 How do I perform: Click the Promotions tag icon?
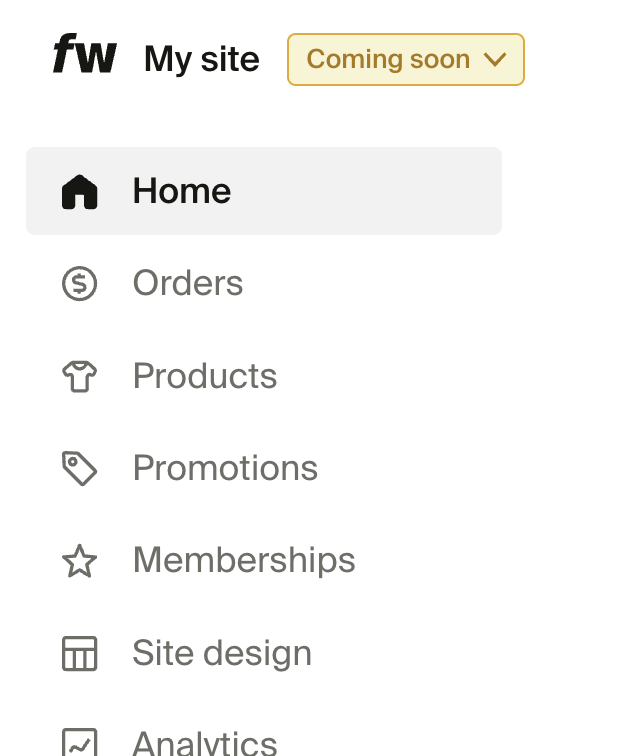tap(80, 468)
